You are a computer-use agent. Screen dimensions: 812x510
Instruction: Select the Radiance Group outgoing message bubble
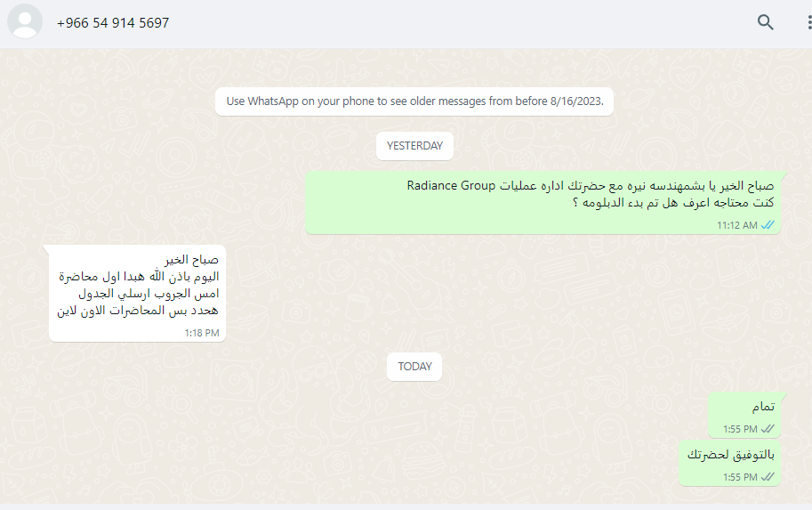(543, 203)
